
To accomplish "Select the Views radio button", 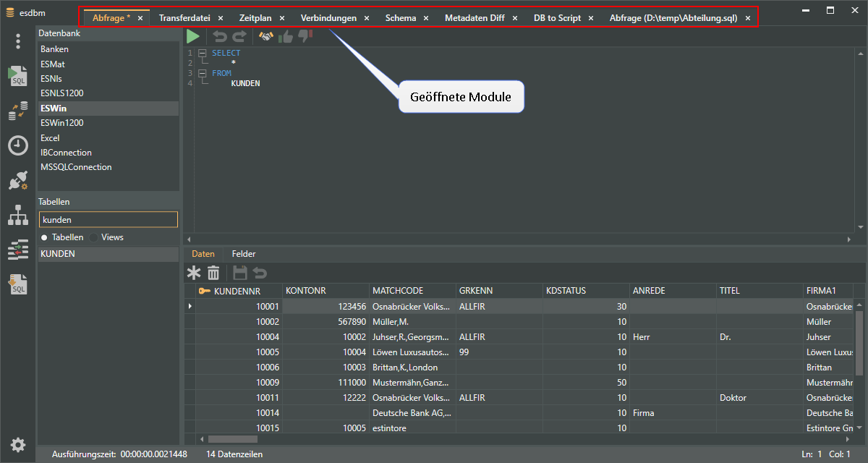I will point(93,237).
